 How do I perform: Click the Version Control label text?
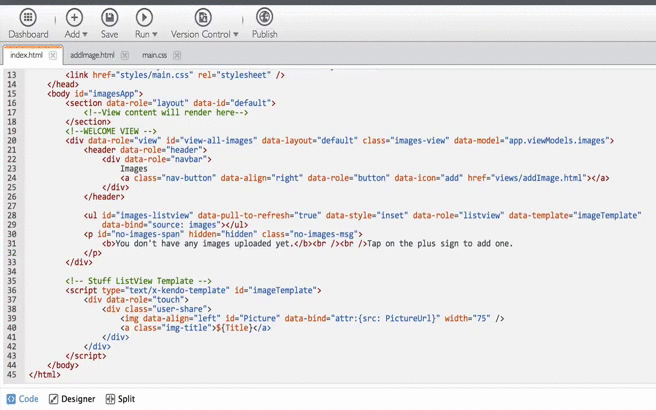point(200,34)
